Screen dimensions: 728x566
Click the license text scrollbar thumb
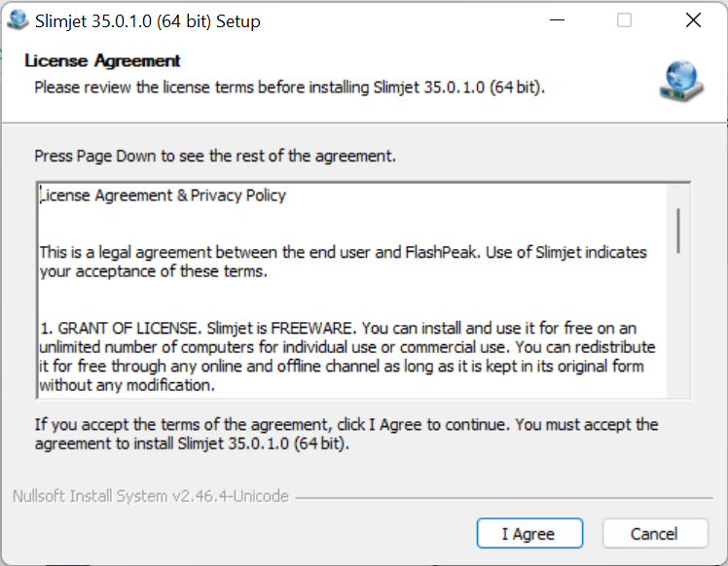678,230
